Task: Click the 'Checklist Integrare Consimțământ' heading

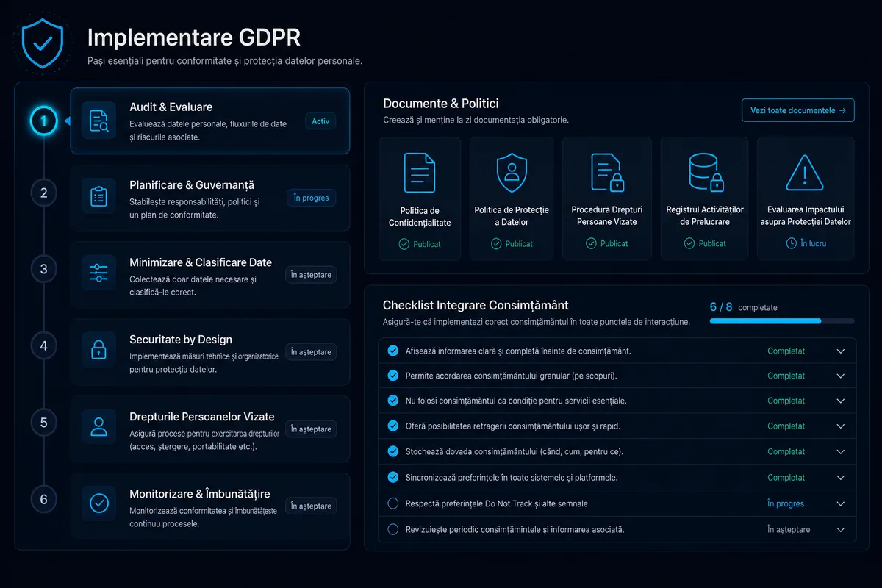Action: tap(476, 305)
